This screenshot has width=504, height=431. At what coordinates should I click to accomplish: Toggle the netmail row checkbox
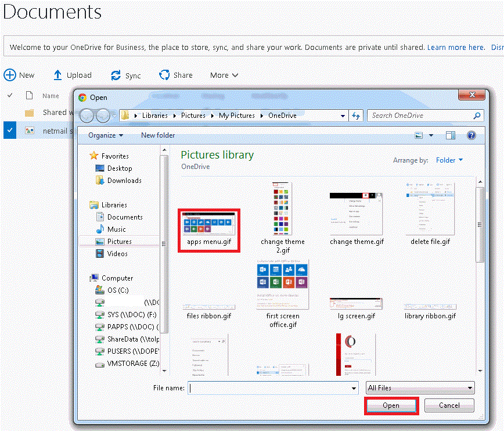tap(10, 130)
